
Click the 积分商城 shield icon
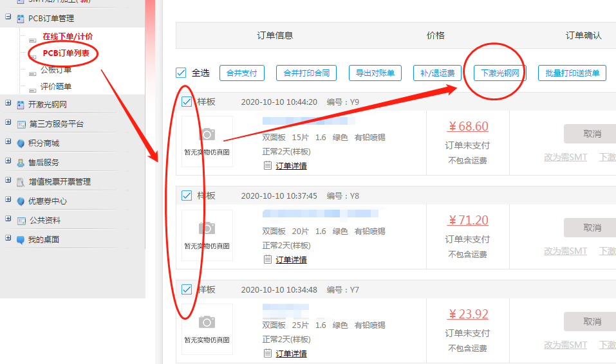point(21,143)
